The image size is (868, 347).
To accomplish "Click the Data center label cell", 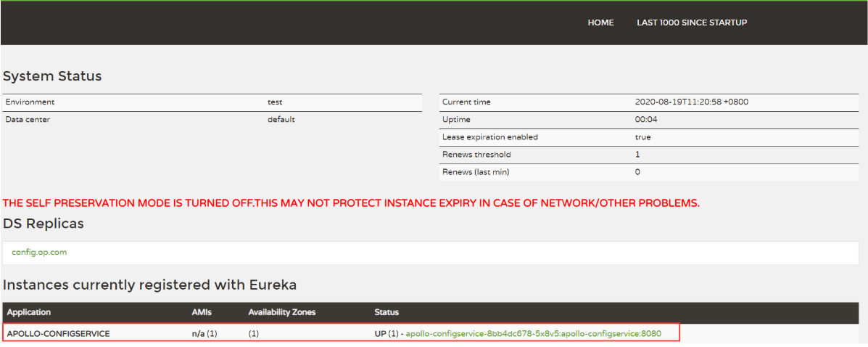I will tap(29, 119).
